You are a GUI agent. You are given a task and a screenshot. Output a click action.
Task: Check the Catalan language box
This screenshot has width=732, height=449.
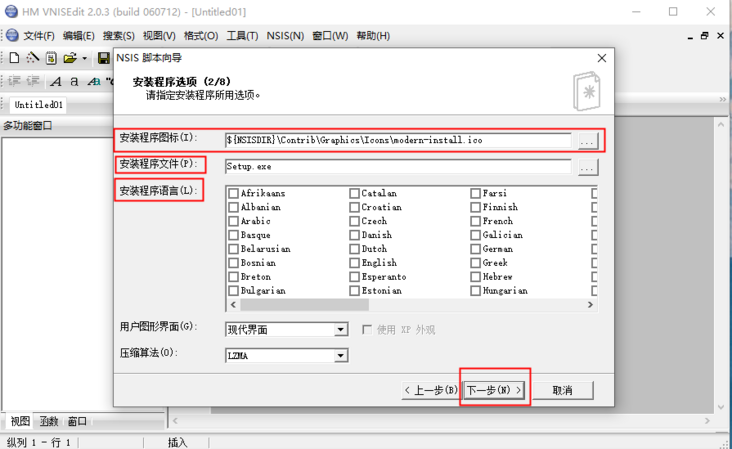click(354, 193)
